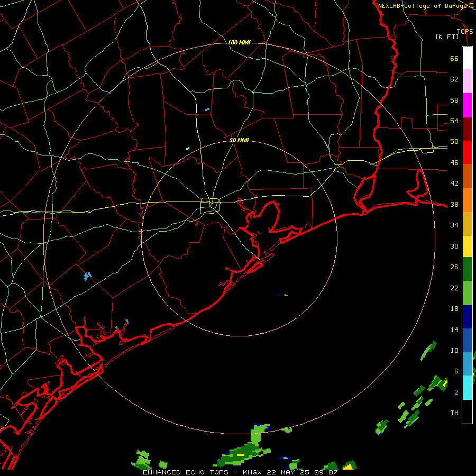This screenshot has width=476, height=476.
Task: Pick the navy blue legend swatch
Action: pyautogui.click(x=467, y=317)
